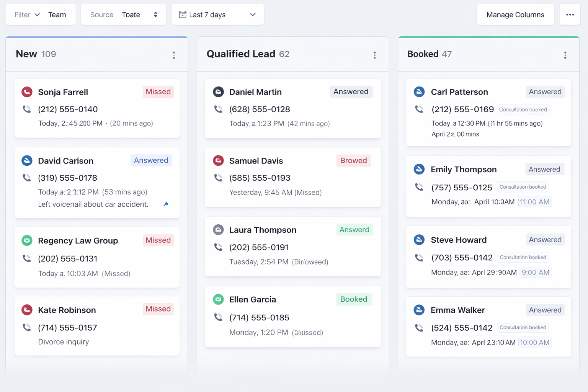Click the voicemail icon on Ellen Garcia's card
Screen dimensions: 588x392
218,299
